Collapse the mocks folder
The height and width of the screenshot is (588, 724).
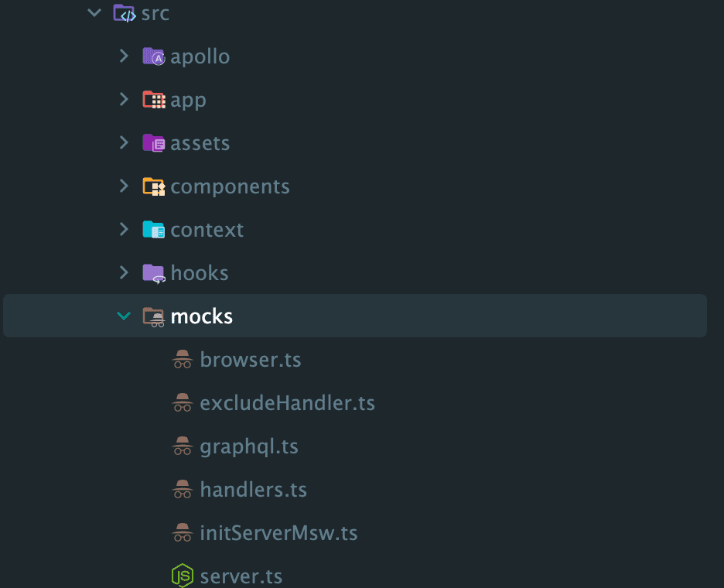click(x=124, y=316)
